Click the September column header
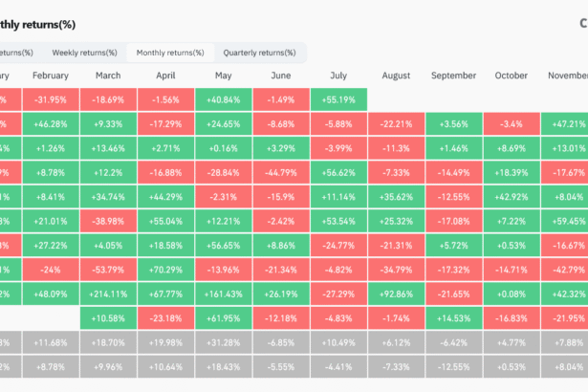This screenshot has height=392, width=588. 454,75
